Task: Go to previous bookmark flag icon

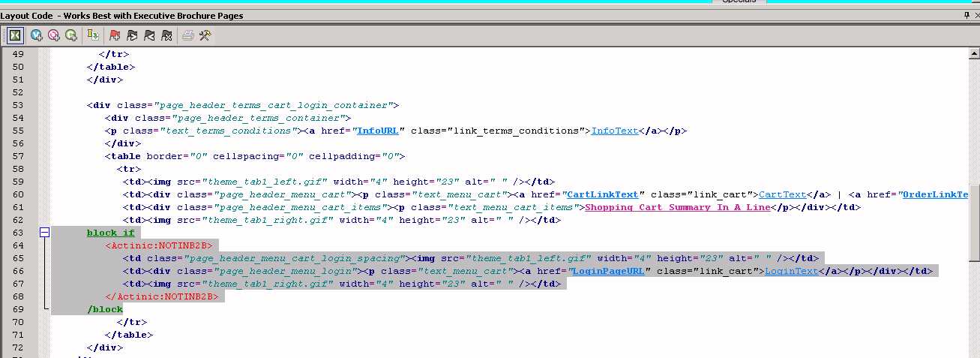Action: (149, 35)
